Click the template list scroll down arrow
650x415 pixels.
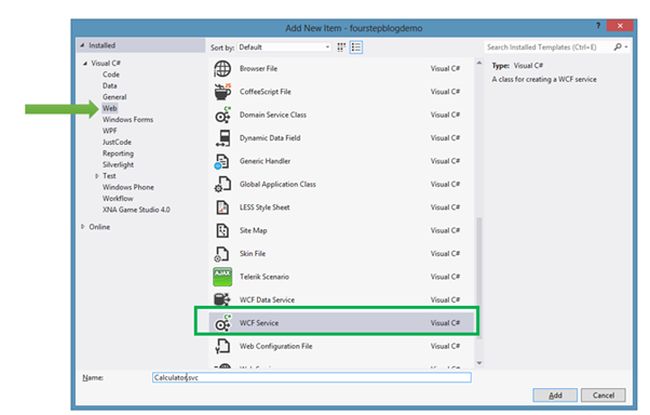(479, 363)
